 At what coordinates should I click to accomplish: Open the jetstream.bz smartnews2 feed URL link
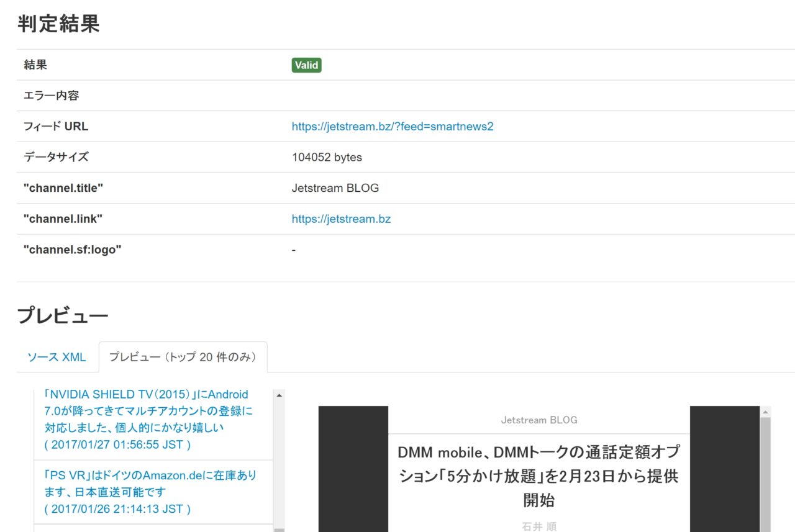pos(392,127)
